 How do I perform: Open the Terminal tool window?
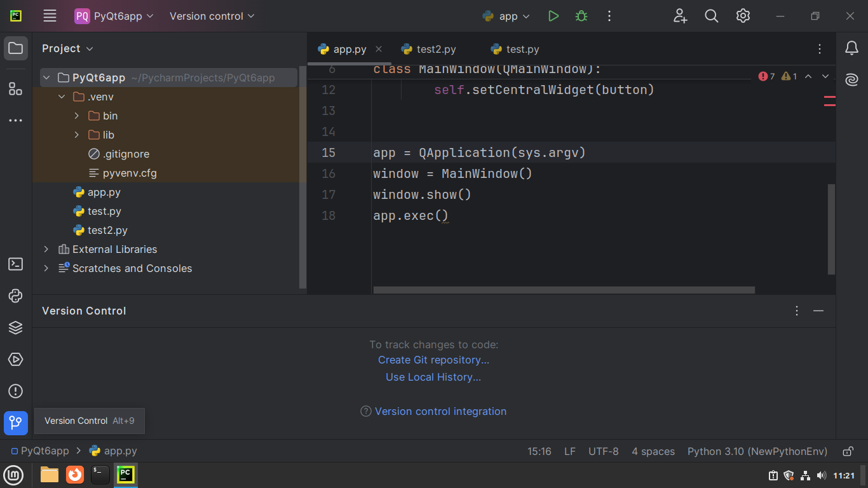(x=16, y=264)
